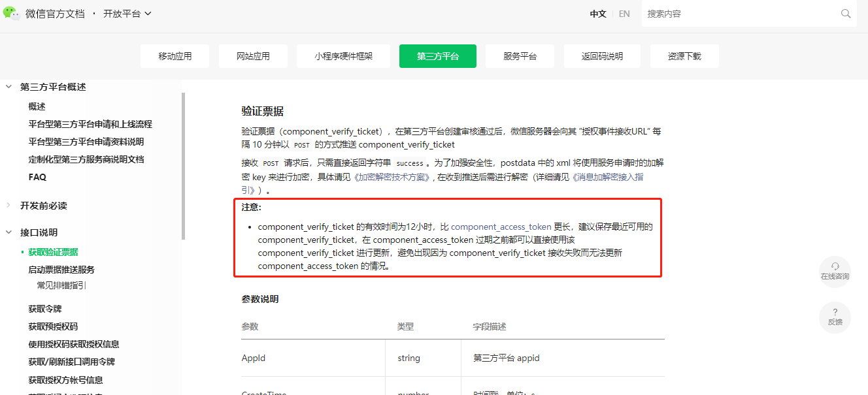Open 使用授权码获取授权信息 in sidebar
Viewport: 868px width, 395px height.
point(74,344)
